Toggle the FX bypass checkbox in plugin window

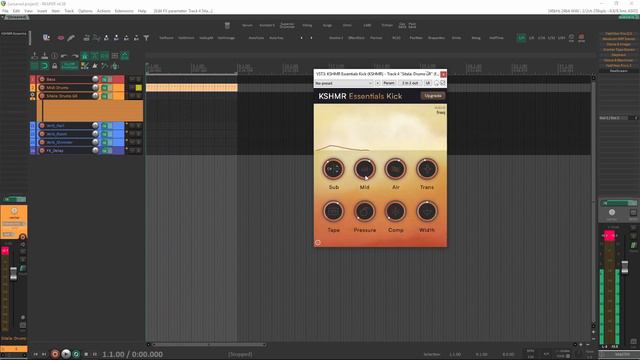tap(443, 83)
